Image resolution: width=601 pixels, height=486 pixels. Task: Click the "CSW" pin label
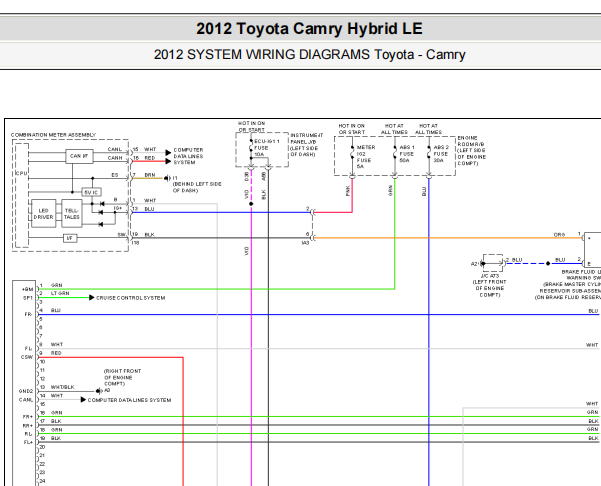(27, 357)
